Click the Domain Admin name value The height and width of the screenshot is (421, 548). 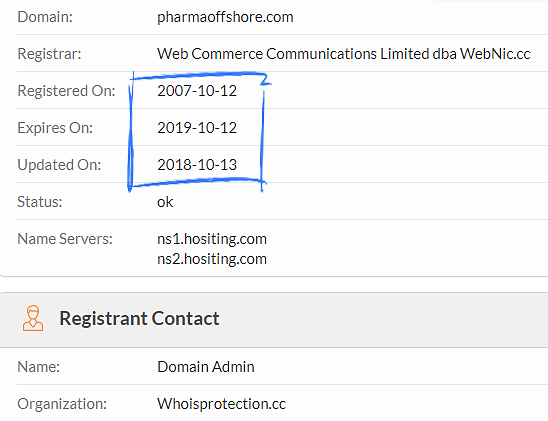(x=206, y=367)
